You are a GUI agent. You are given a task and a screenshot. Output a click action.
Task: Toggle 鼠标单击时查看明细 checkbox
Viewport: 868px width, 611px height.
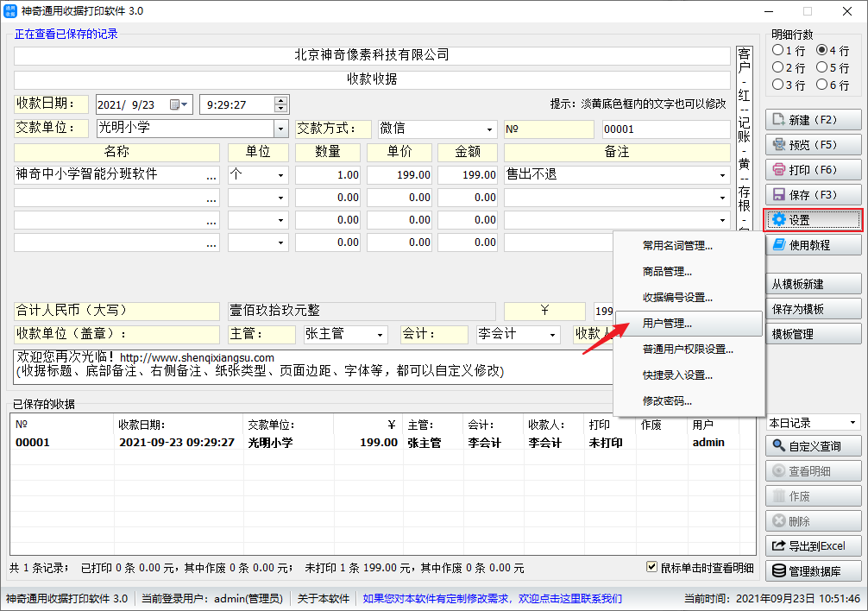653,568
